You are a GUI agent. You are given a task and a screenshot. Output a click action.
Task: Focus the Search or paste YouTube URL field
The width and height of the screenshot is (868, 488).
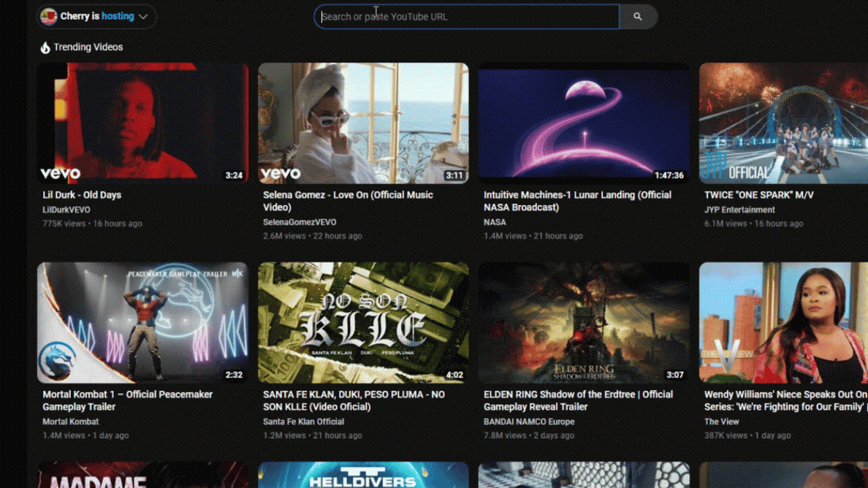click(x=467, y=17)
